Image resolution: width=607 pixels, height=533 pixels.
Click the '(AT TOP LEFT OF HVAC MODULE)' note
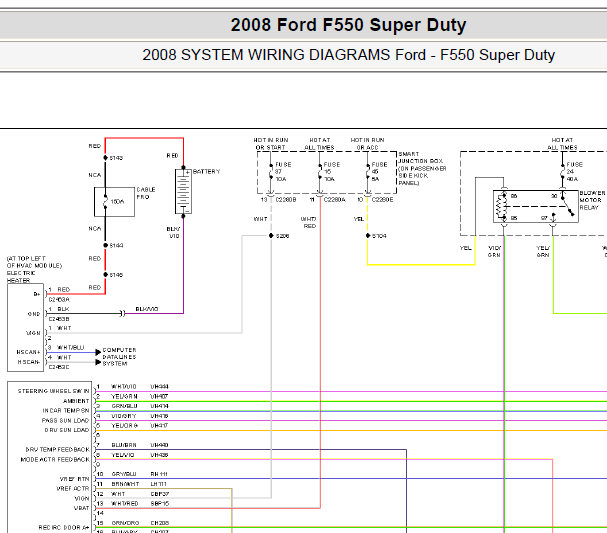(34, 262)
